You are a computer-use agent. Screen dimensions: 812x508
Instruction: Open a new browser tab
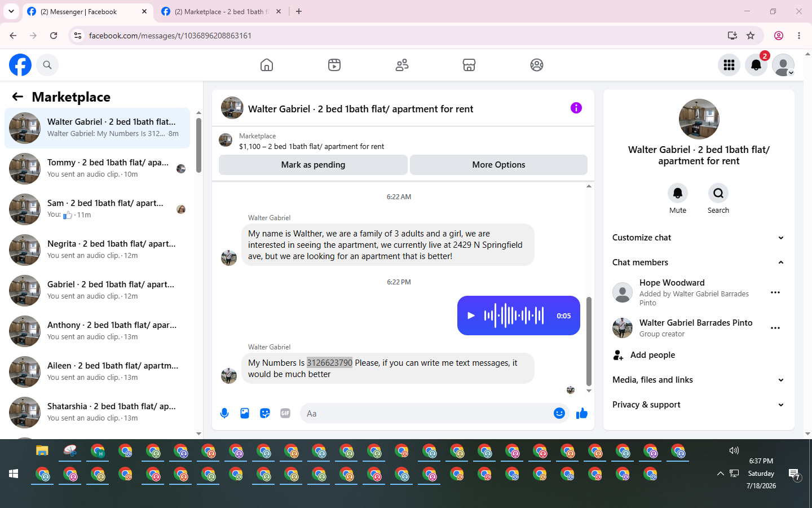pyautogui.click(x=299, y=12)
